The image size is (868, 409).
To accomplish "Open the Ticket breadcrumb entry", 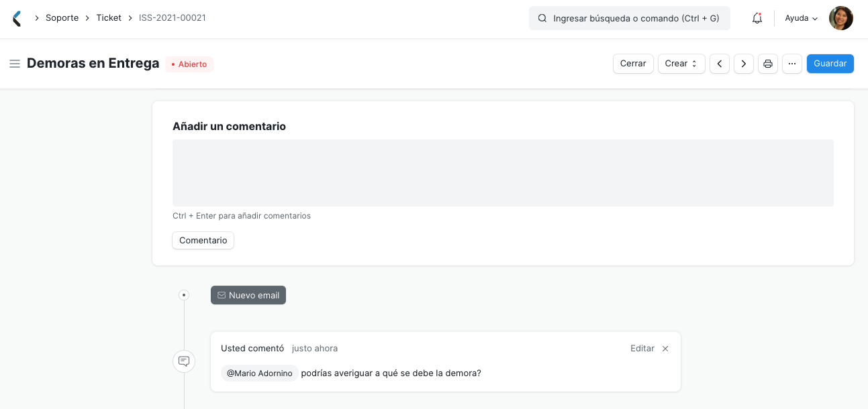I will pos(108,17).
